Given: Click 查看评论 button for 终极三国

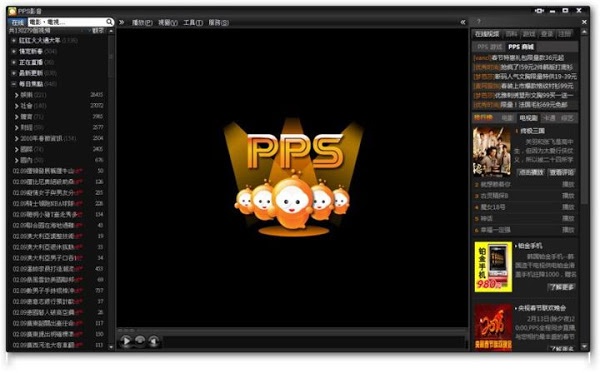Looking at the screenshot, I should [562, 173].
